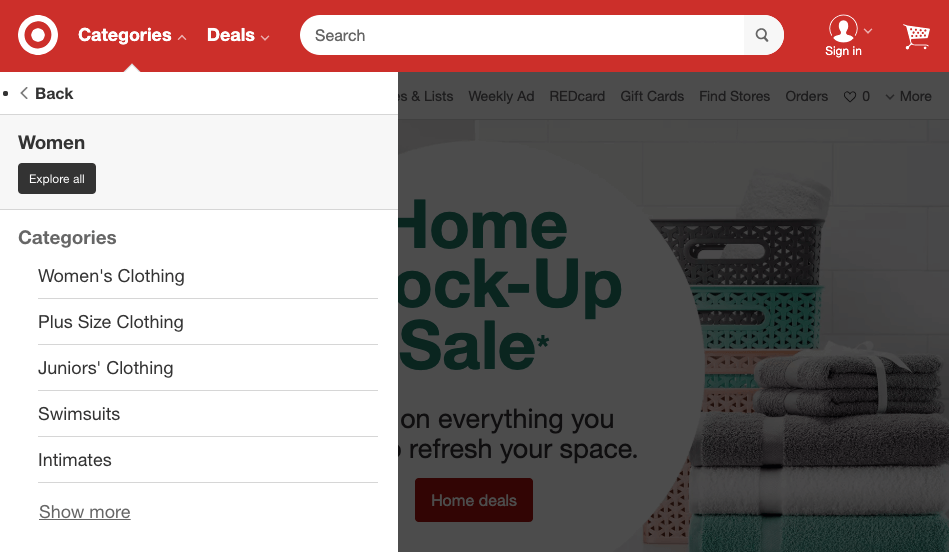The width and height of the screenshot is (949, 552).
Task: Expand the Deals dropdown
Action: [x=238, y=35]
